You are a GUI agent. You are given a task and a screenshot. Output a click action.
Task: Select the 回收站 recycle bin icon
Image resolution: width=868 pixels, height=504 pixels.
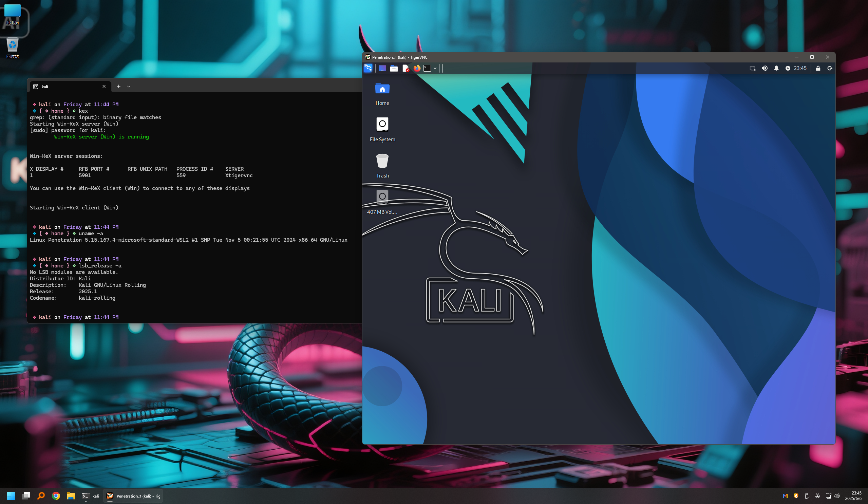pos(13,48)
